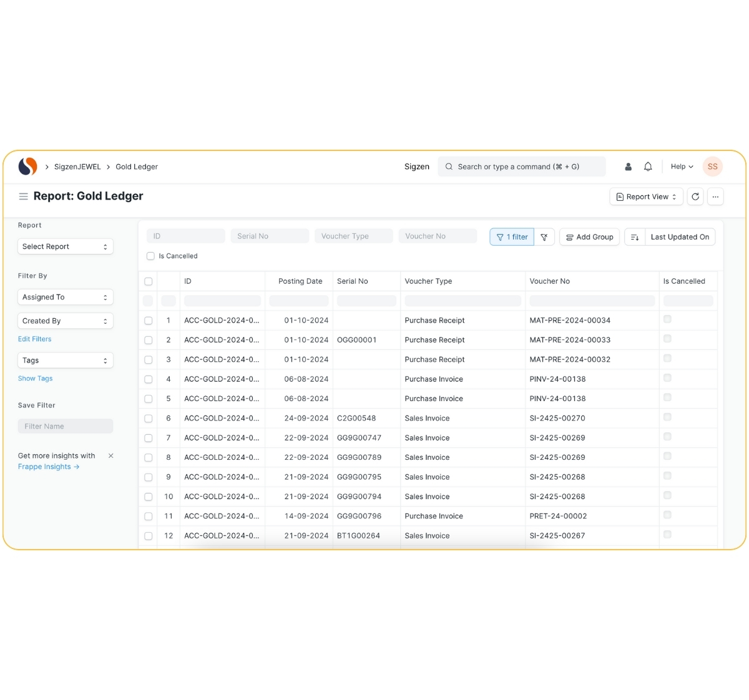This screenshot has width=749, height=700.
Task: Navigate to SigzenJEWEL breadcrumb
Action: click(x=77, y=167)
